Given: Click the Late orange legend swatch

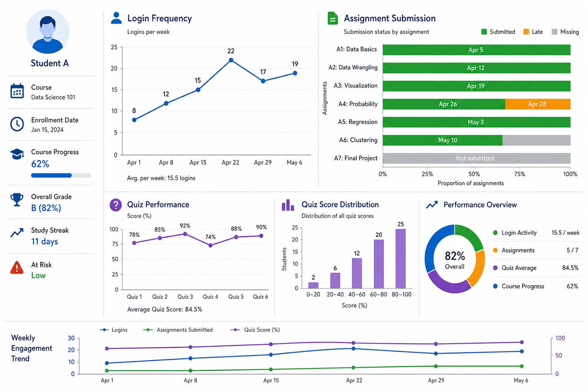Looking at the screenshot, I should (x=526, y=32).
